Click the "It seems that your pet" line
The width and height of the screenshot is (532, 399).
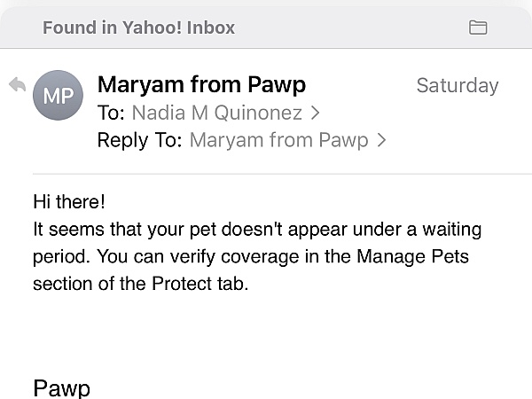pos(118,230)
